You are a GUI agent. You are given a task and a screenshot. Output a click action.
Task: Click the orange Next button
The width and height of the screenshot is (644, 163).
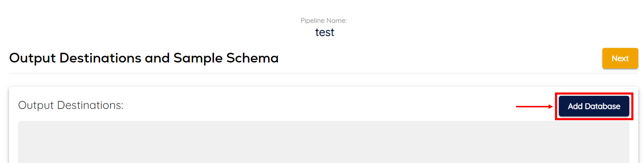tap(620, 58)
